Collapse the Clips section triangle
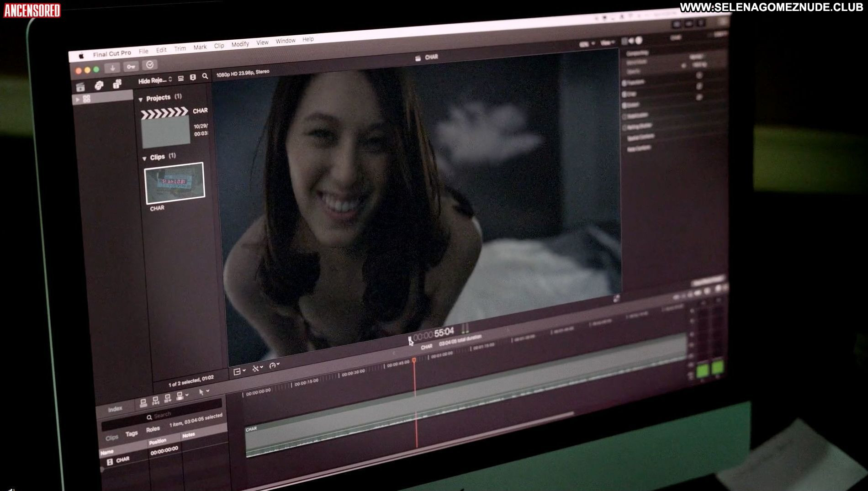The height and width of the screenshot is (491, 868). coord(144,158)
